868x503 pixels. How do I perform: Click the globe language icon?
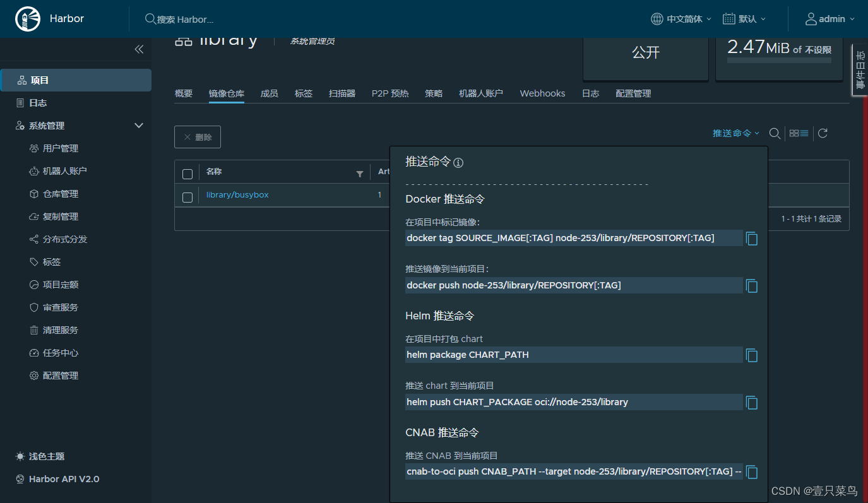(x=657, y=19)
